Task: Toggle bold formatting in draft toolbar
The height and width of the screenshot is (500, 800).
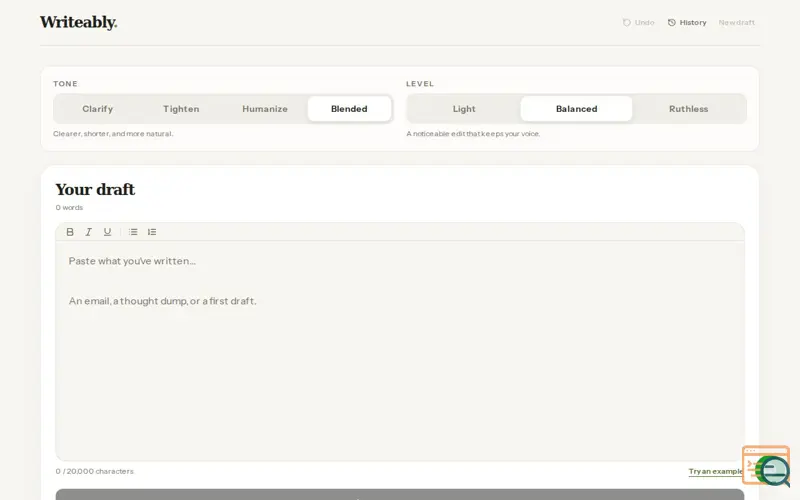Action: (70, 232)
